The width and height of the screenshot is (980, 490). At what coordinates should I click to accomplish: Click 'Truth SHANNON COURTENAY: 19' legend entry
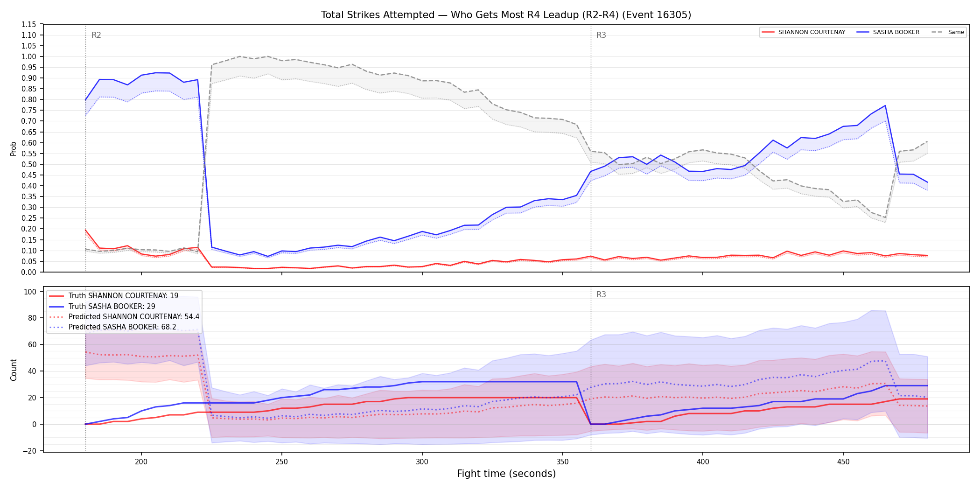point(114,296)
